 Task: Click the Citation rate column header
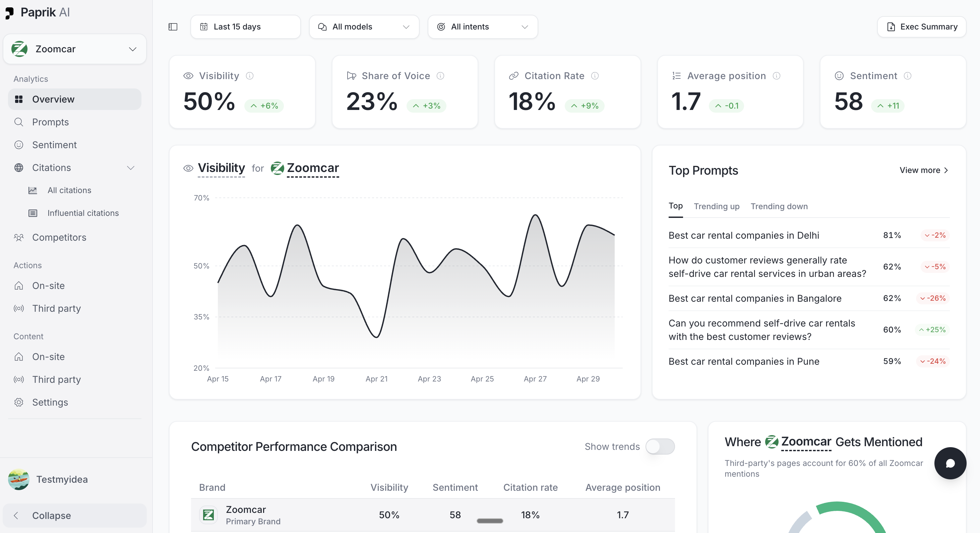pos(530,487)
